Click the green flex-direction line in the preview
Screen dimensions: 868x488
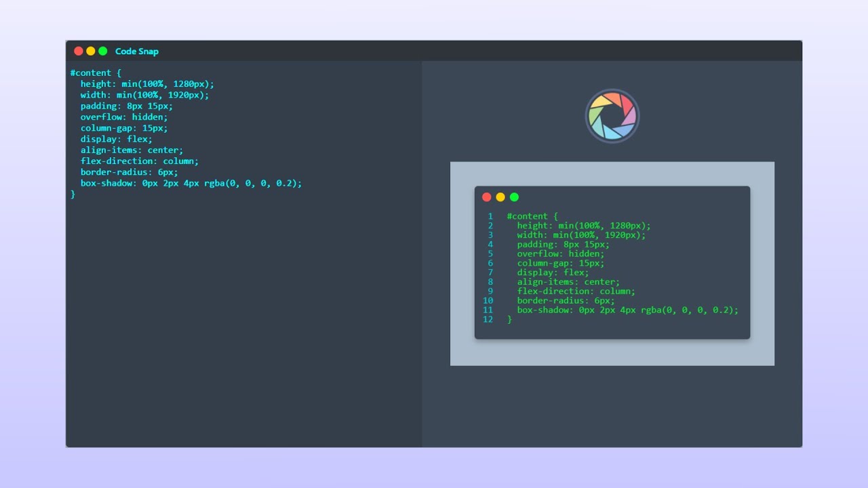click(x=576, y=291)
